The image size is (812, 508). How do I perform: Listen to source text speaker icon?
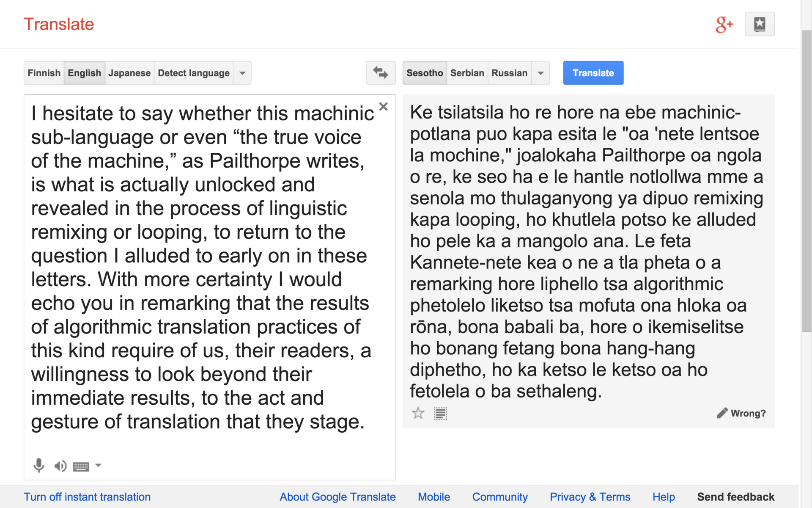(x=60, y=466)
